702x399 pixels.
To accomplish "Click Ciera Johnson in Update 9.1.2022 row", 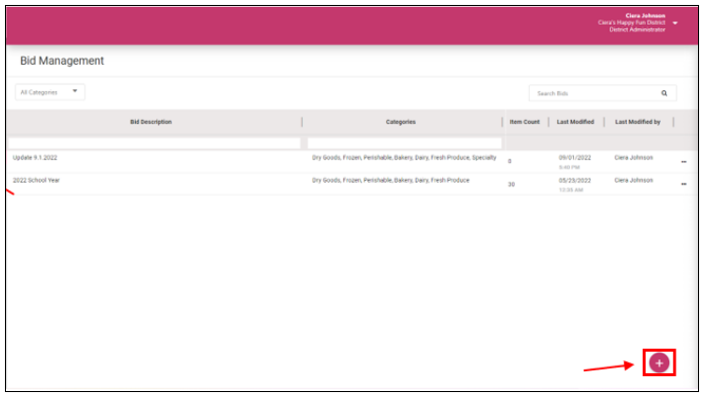I will [x=634, y=158].
